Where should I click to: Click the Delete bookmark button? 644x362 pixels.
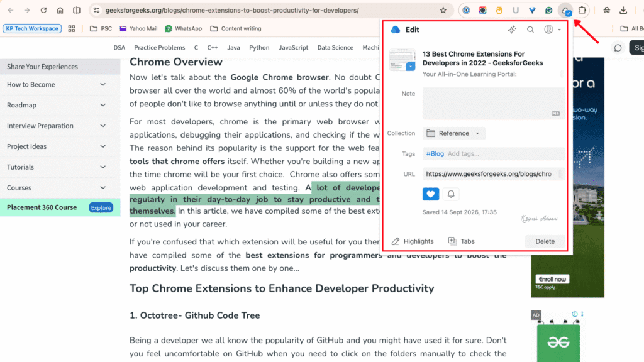coord(545,241)
